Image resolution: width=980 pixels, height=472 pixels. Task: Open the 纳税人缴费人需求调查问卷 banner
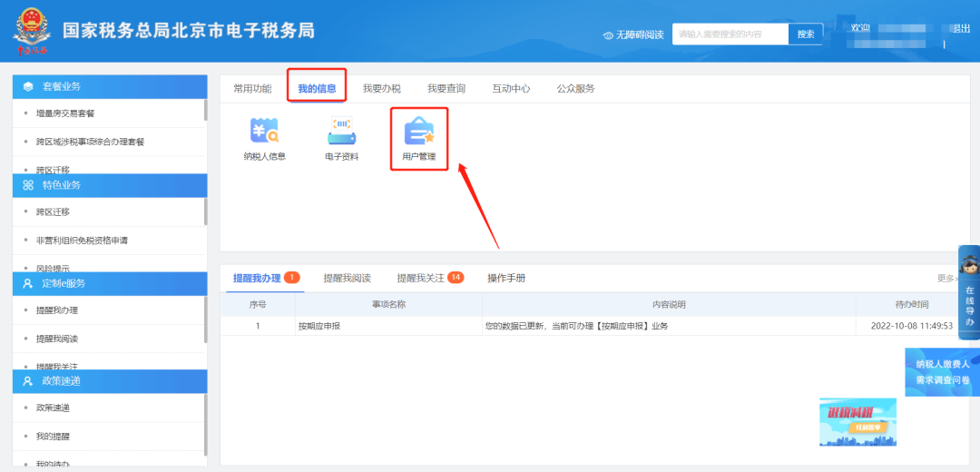(943, 372)
